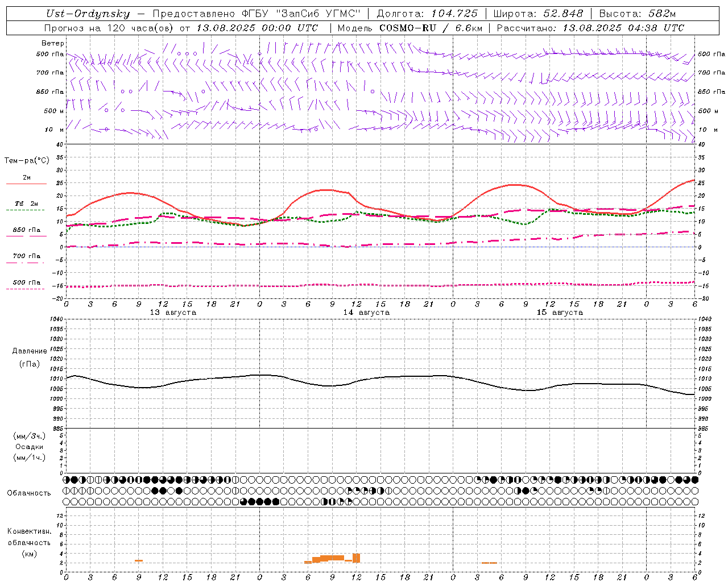Click the 'Осадки' precipitation label
This screenshot has height=582, width=728.
click(30, 447)
